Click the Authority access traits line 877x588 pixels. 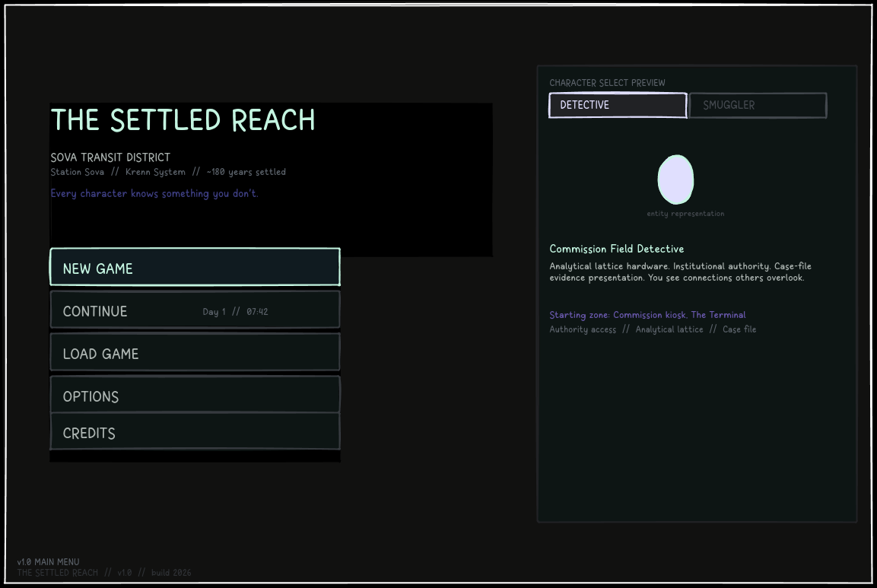point(653,329)
